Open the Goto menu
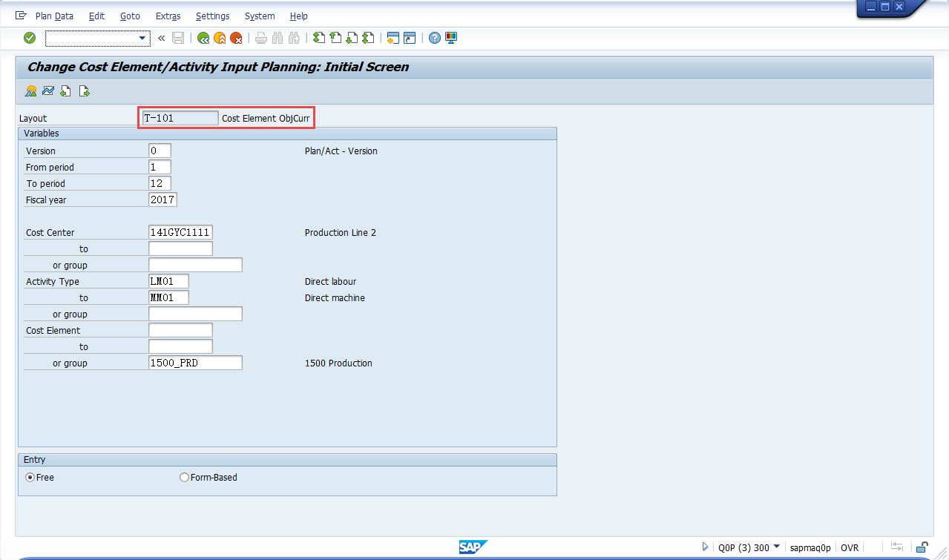This screenshot has width=949, height=560. [x=130, y=16]
